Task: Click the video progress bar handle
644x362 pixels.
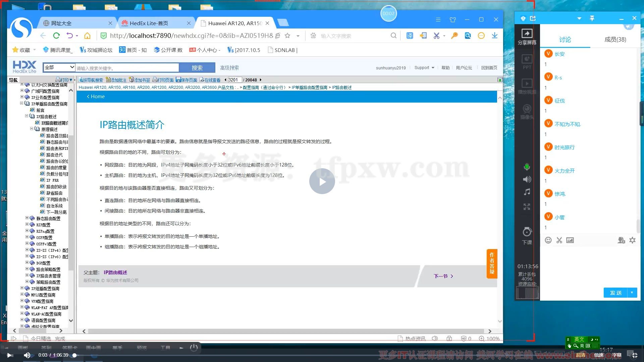Action: (74, 355)
